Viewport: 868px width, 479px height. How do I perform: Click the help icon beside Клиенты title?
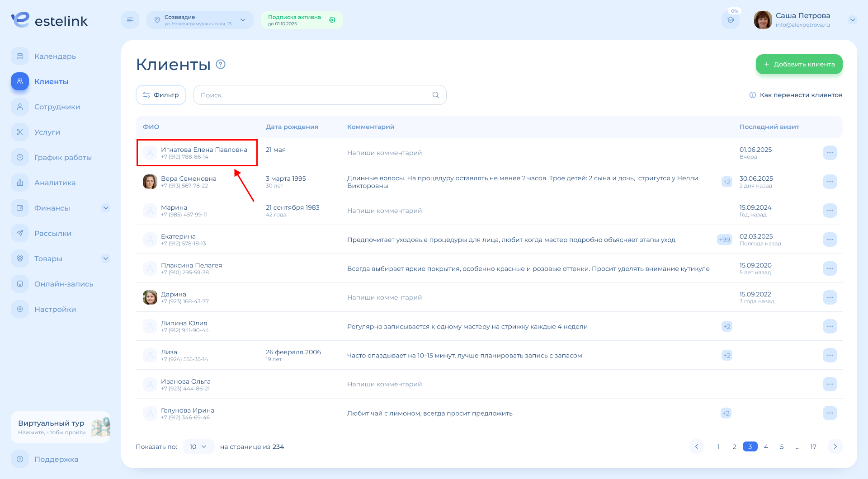[221, 64]
